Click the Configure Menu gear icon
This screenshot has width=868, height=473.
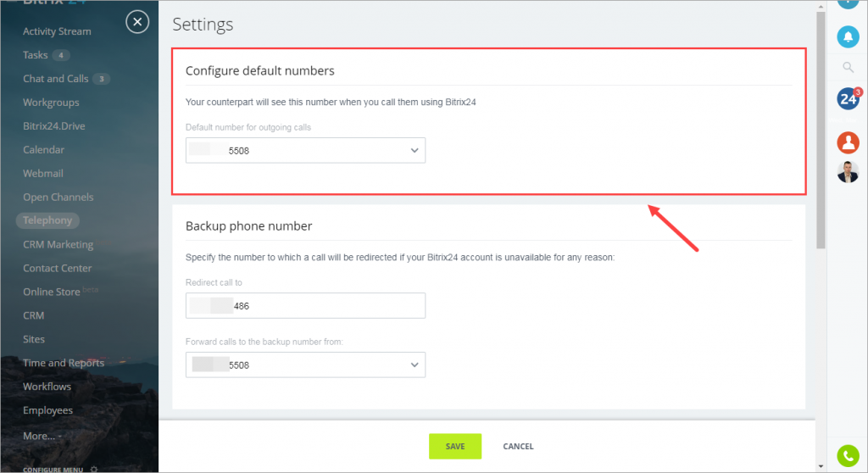(x=94, y=470)
